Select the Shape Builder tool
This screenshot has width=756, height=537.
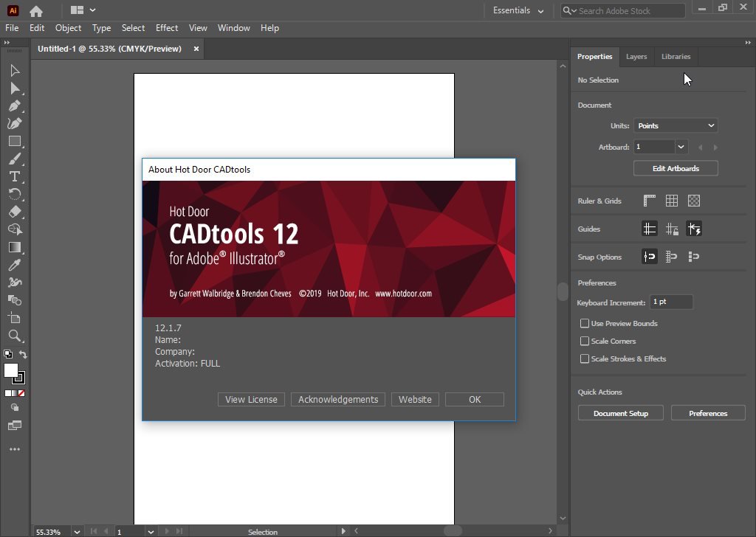click(x=15, y=229)
